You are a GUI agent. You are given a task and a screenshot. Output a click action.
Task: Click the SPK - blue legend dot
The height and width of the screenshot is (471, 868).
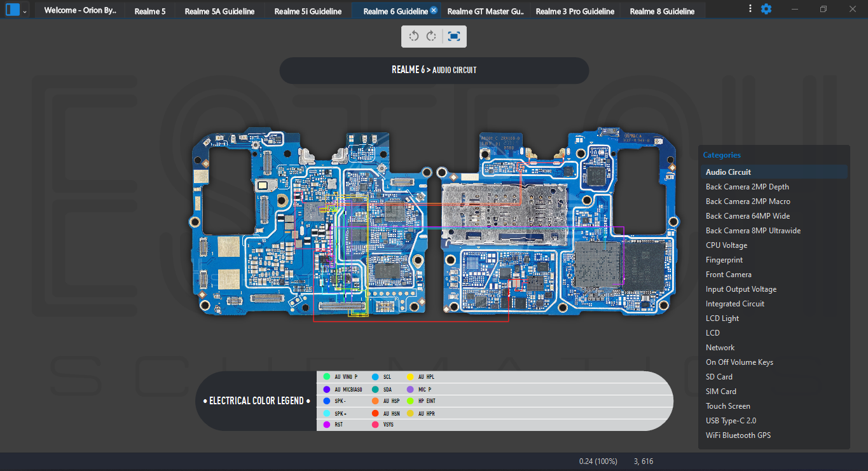coord(327,401)
